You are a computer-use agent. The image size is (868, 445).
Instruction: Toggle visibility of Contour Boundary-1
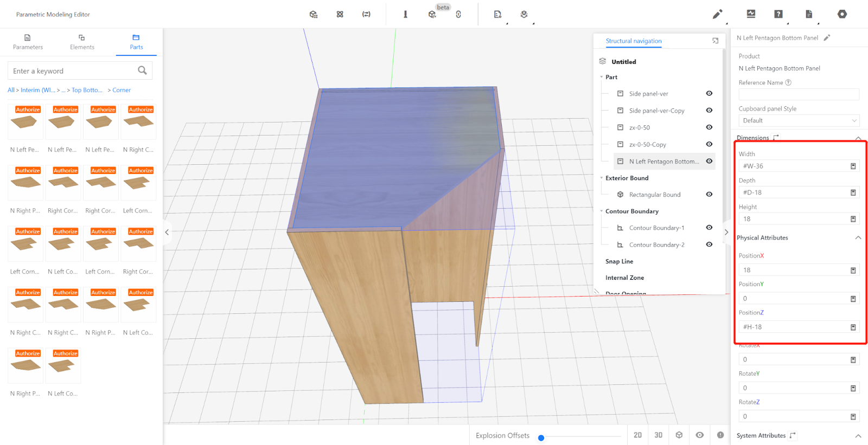pyautogui.click(x=709, y=228)
